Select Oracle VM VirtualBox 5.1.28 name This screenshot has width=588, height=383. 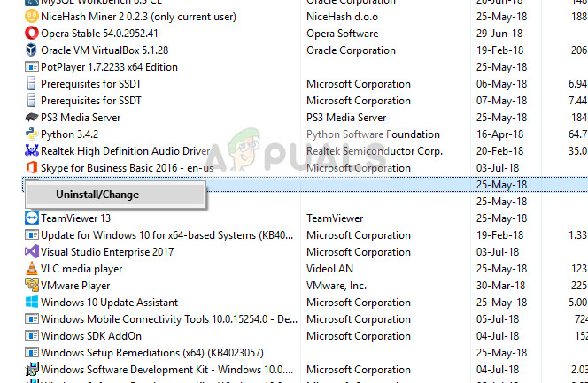tap(104, 50)
